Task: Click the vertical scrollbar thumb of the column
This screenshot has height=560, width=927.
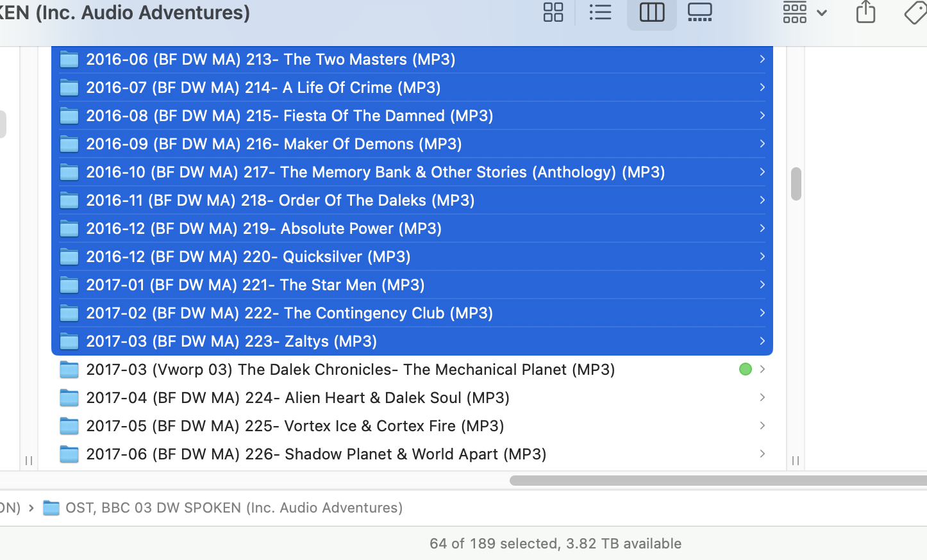Action: 796,184
